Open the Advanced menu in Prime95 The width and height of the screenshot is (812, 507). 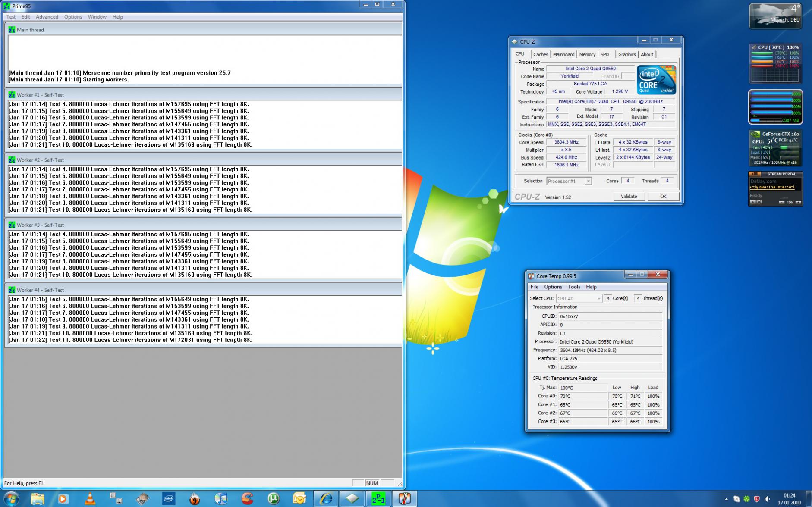[47, 17]
